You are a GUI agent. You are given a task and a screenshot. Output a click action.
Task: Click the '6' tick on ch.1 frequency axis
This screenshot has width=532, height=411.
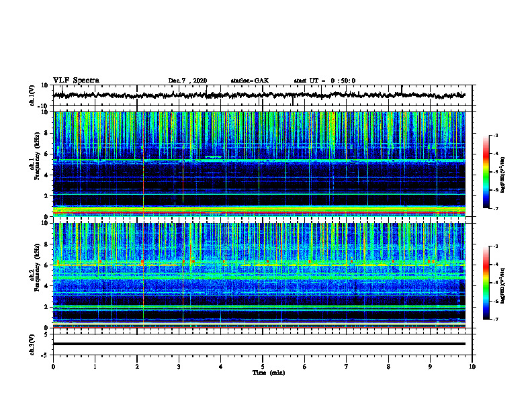click(46, 154)
